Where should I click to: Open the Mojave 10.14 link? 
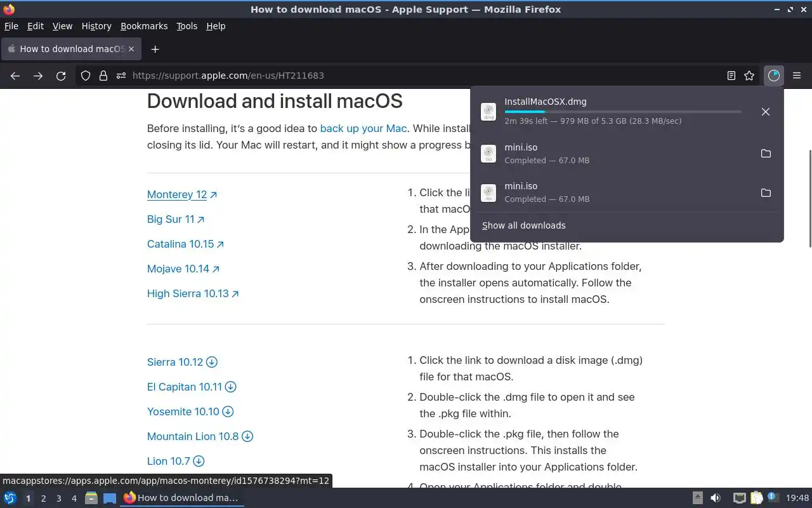[x=183, y=269]
